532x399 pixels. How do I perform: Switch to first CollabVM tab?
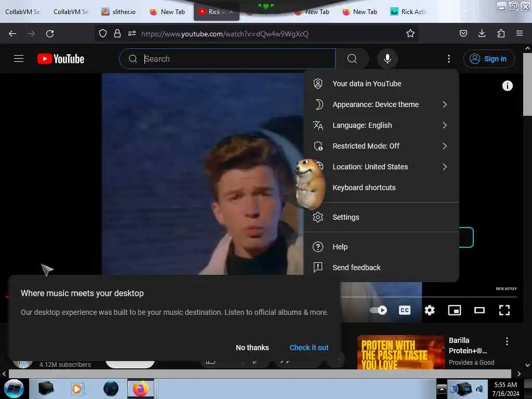(x=23, y=12)
